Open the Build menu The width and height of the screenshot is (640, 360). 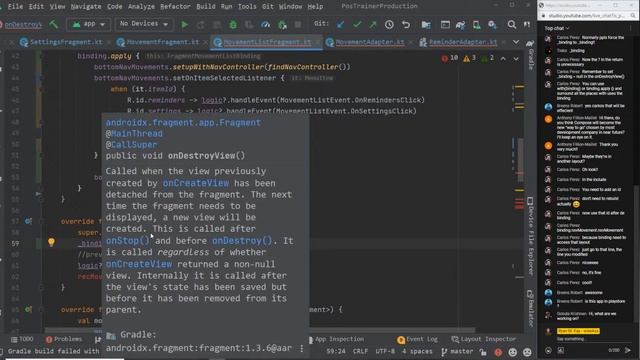pos(206,7)
